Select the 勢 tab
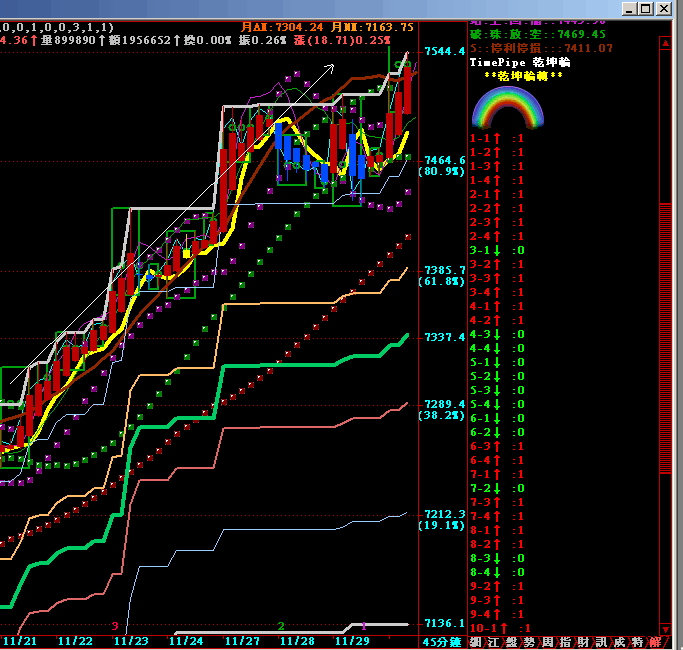 tap(530, 641)
